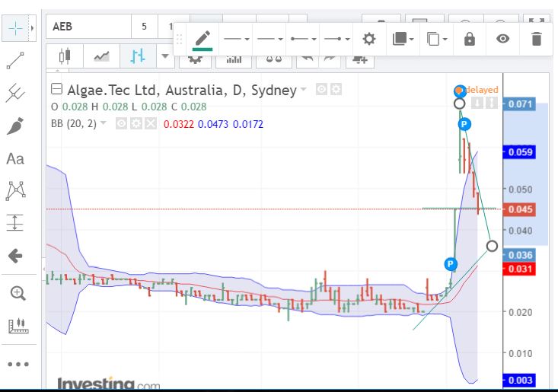The width and height of the screenshot is (558, 392).
Task: Select the brush drawing tool
Action: (15, 126)
